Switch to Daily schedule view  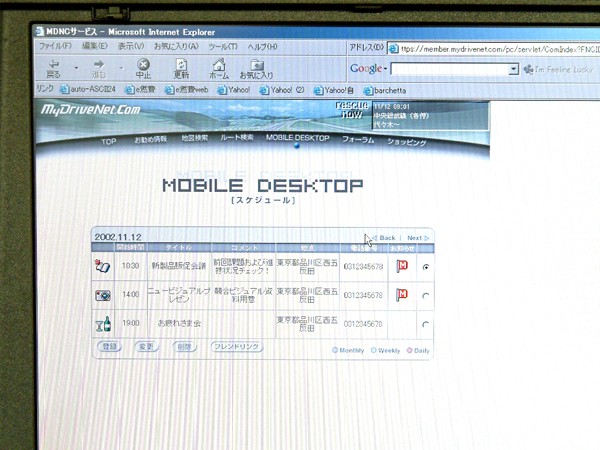click(x=418, y=351)
